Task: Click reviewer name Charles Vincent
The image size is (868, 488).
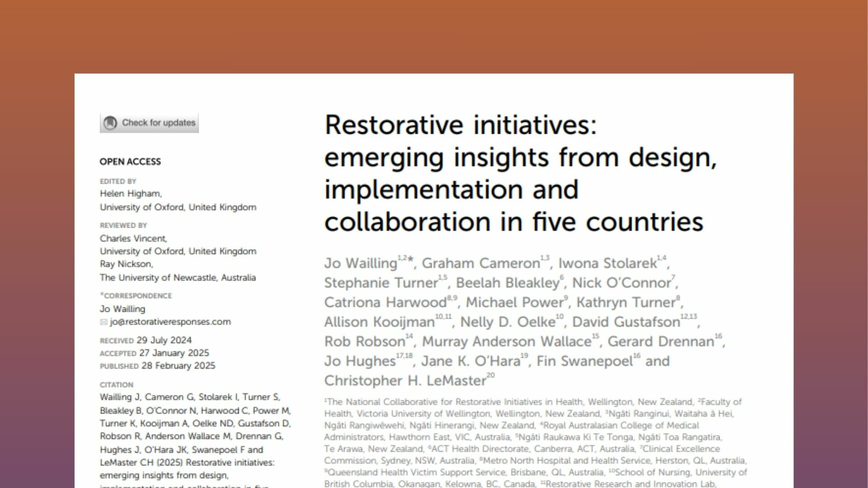Action: [x=133, y=239]
